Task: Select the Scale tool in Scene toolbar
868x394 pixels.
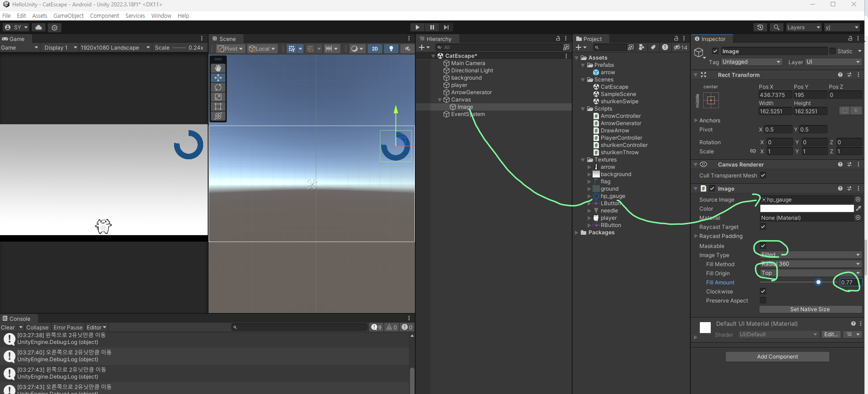Action: [218, 97]
